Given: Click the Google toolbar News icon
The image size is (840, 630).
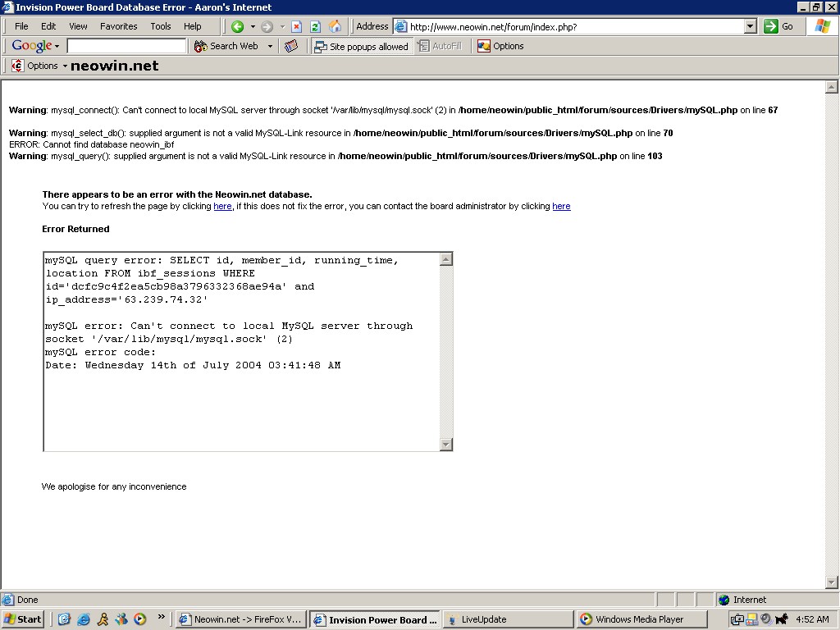Looking at the screenshot, I should [291, 46].
